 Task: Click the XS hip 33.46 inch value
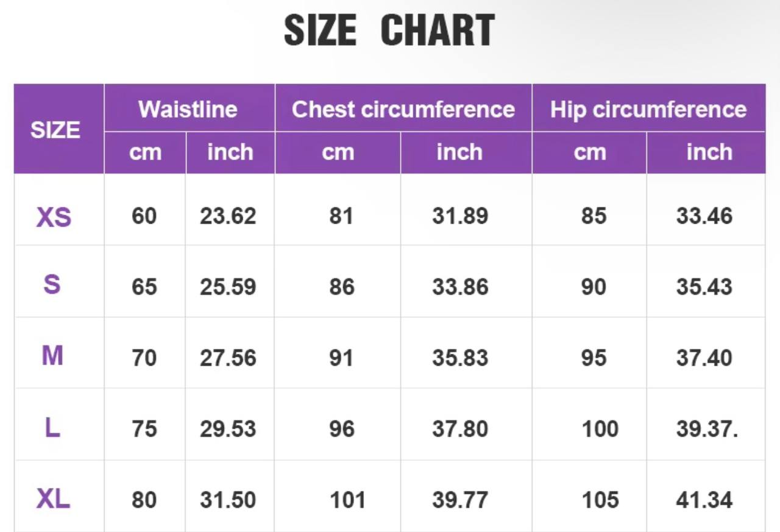(x=704, y=216)
